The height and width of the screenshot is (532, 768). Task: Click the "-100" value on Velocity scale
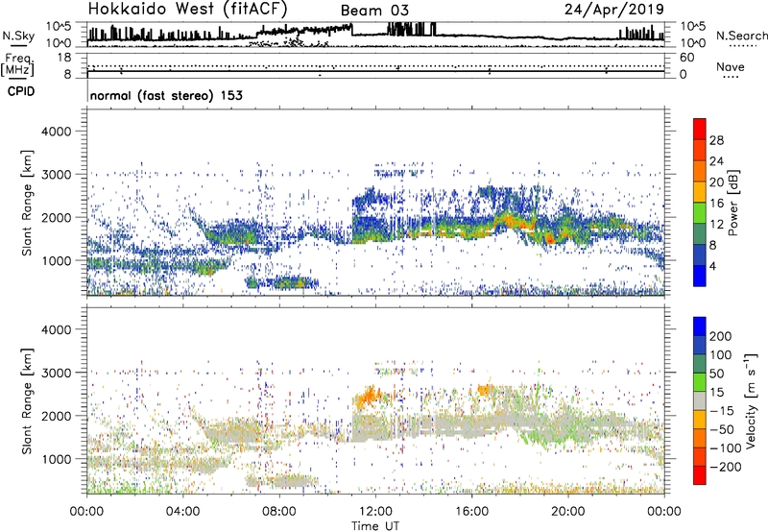tap(725, 448)
